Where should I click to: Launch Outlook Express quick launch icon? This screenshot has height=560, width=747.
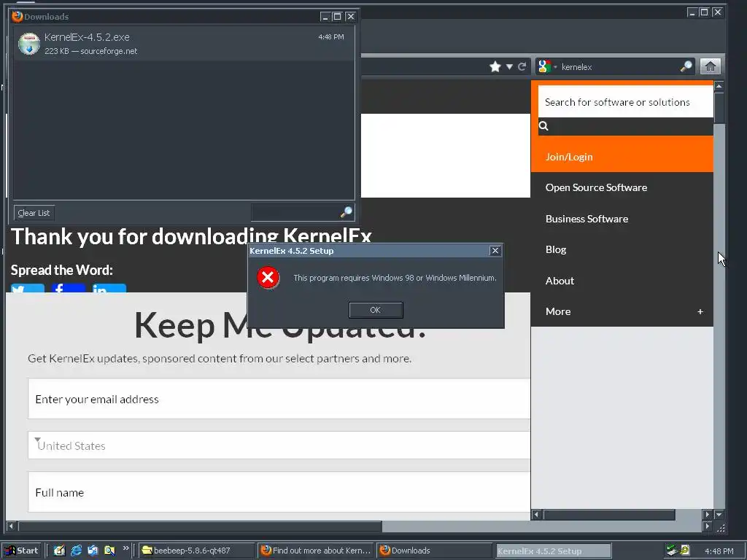[93, 551]
